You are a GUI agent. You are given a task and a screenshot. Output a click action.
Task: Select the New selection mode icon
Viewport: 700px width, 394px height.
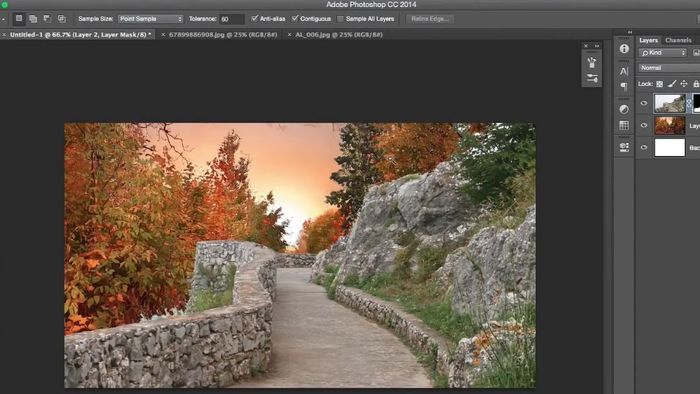[19, 19]
